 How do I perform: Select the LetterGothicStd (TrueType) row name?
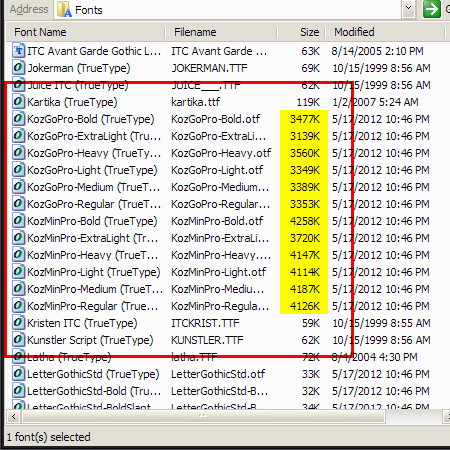pos(93,374)
